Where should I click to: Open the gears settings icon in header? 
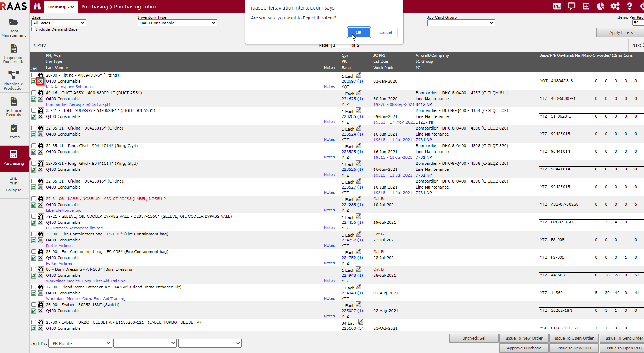615,6
